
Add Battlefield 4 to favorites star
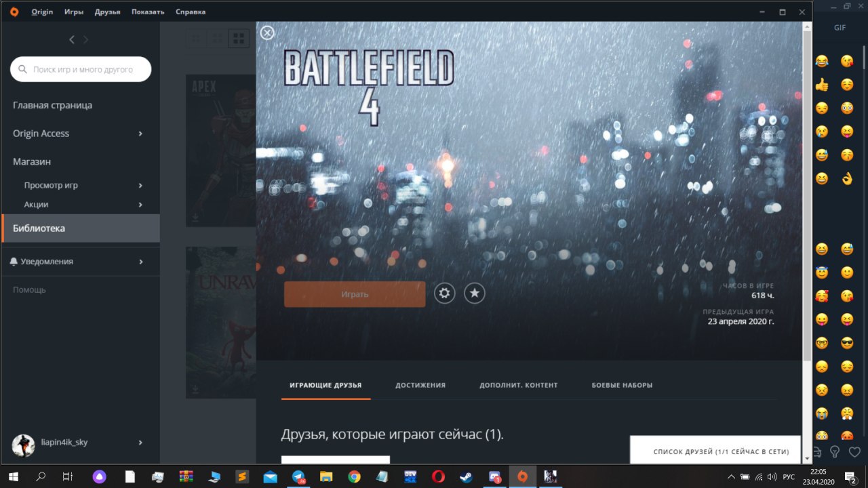[x=475, y=293]
